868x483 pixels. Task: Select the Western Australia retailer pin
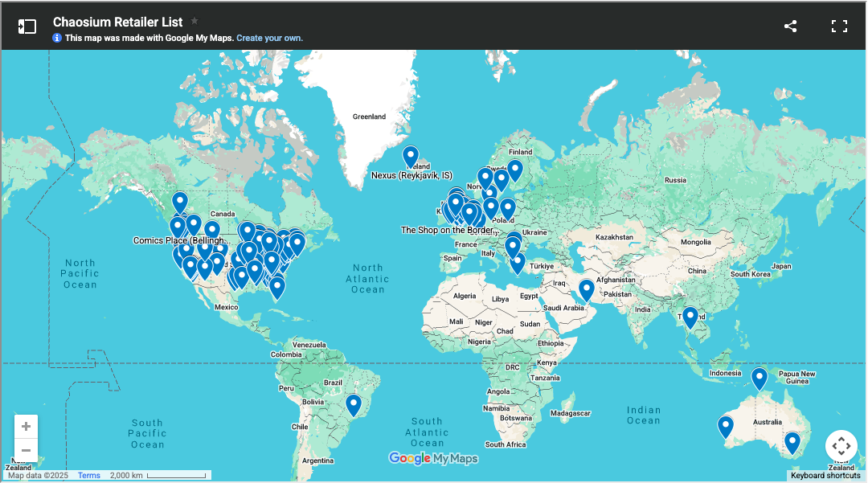(x=726, y=425)
